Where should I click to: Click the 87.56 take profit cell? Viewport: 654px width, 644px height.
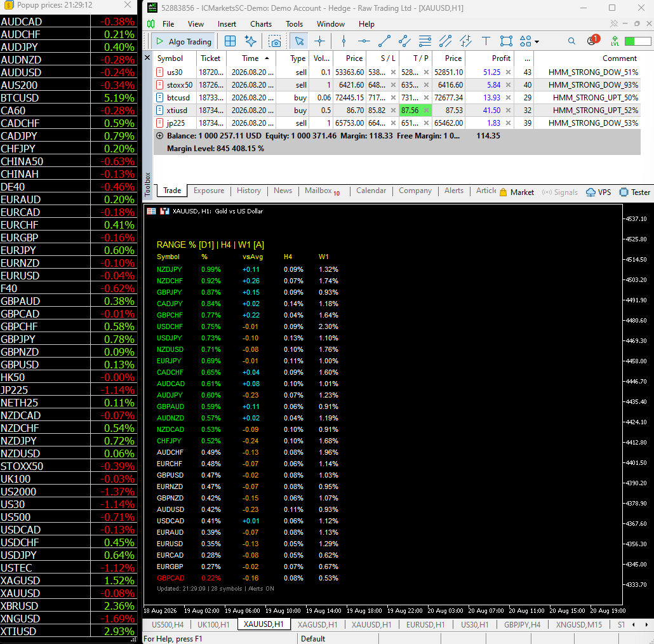pyautogui.click(x=415, y=111)
